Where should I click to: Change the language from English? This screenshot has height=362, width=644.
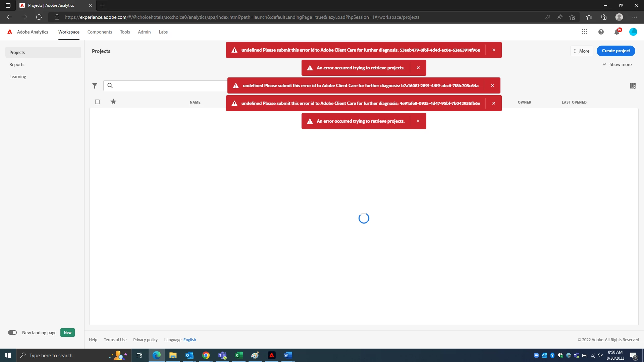(190, 340)
